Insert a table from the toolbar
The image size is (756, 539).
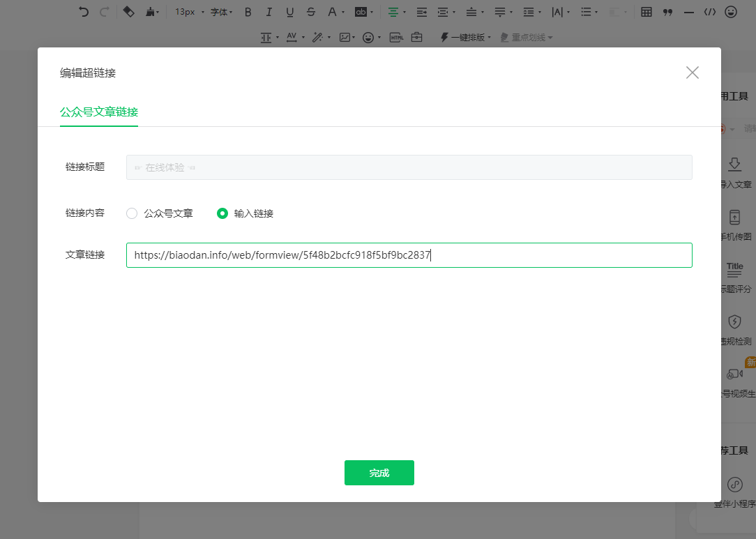click(647, 12)
